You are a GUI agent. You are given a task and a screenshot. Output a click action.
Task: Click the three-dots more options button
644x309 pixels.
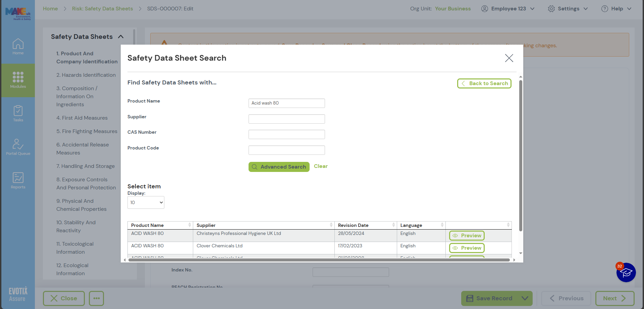97,298
